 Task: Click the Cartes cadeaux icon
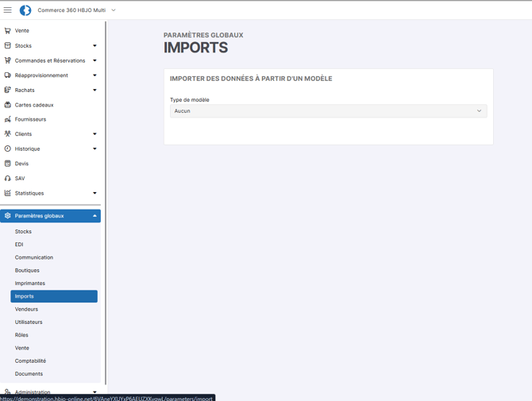pyautogui.click(x=8, y=105)
